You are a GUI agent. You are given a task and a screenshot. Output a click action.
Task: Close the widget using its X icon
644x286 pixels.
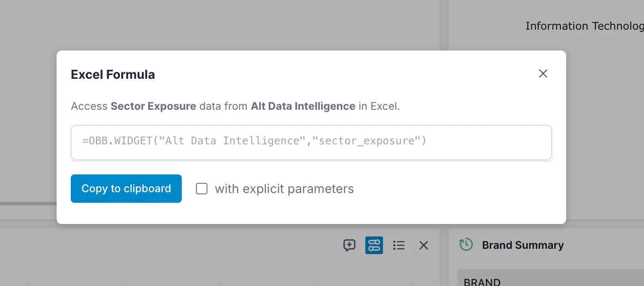(x=423, y=245)
